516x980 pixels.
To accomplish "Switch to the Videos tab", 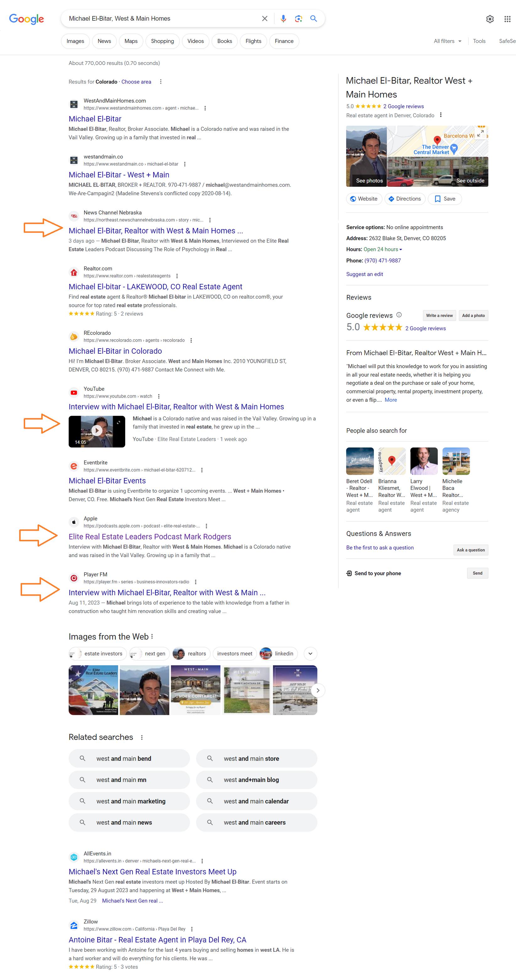I will pos(195,41).
